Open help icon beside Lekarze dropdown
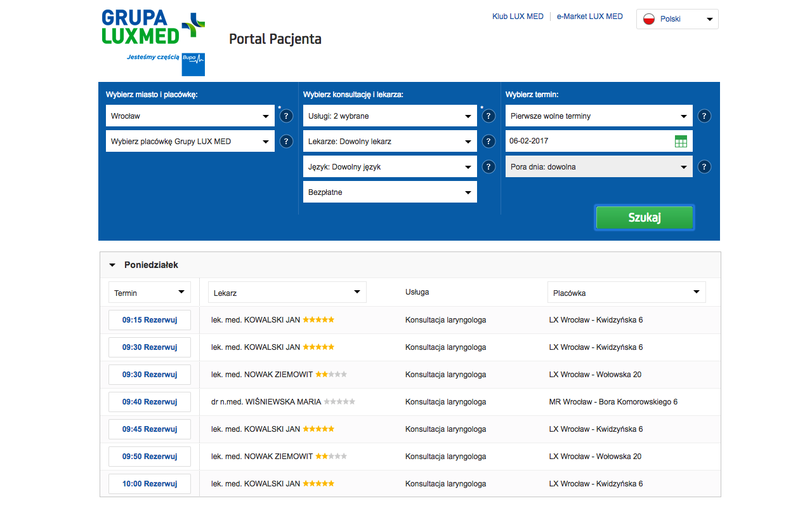The width and height of the screenshot is (812, 508). click(x=488, y=142)
